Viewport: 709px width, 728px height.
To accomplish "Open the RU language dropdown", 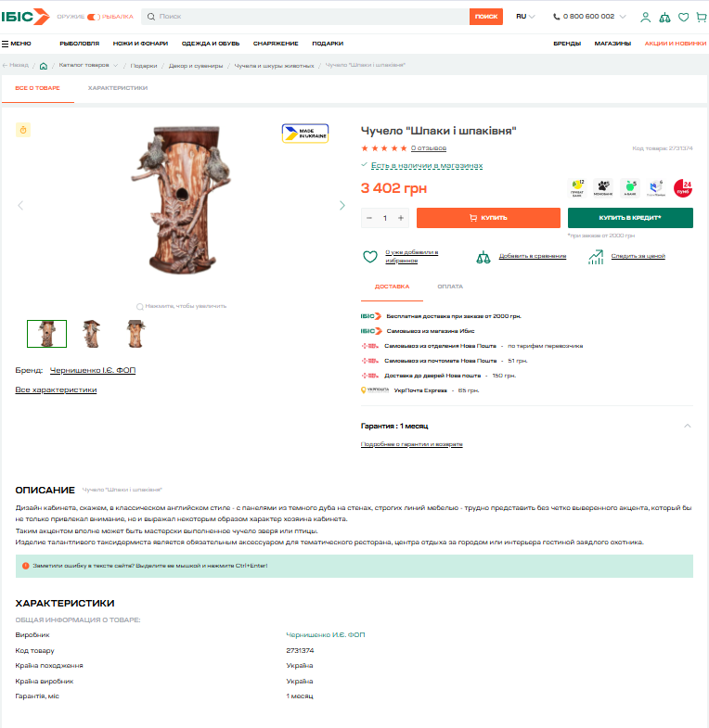I will coord(525,17).
